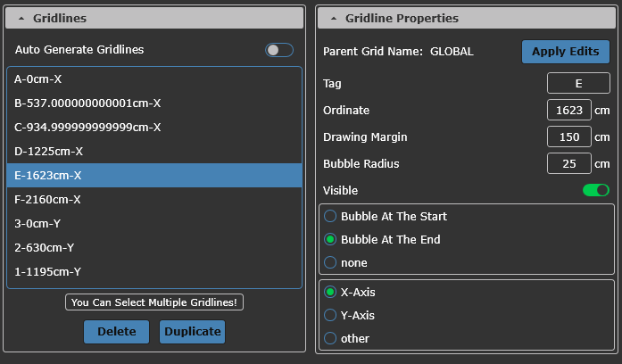622x364 pixels.
Task: Click the Drawing Margin input box
Action: [569, 137]
